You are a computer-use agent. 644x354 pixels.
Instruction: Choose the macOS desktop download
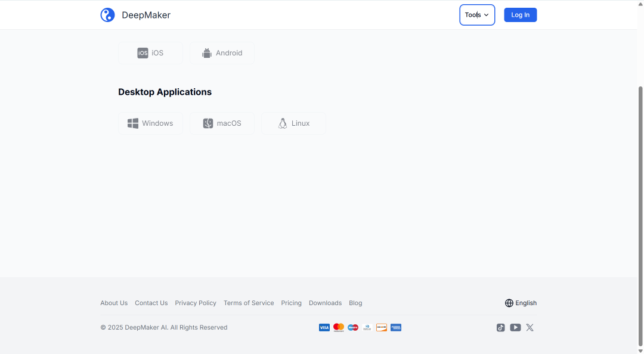pos(222,123)
